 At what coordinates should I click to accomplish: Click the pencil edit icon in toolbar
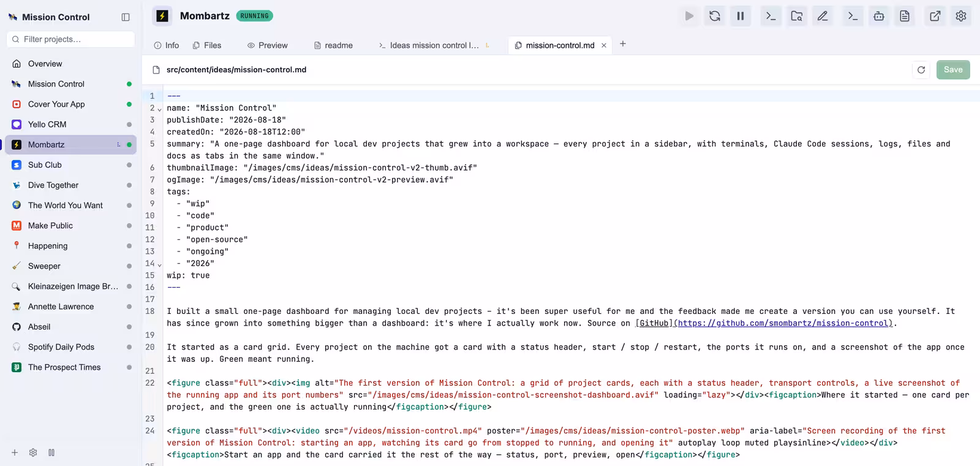point(823,16)
